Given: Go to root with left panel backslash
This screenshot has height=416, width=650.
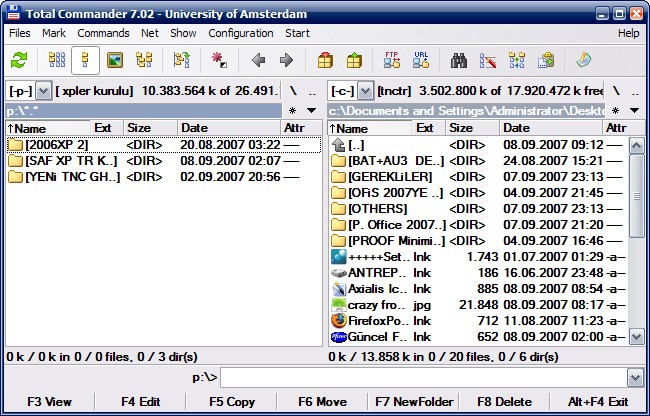Looking at the screenshot, I should 293,91.
